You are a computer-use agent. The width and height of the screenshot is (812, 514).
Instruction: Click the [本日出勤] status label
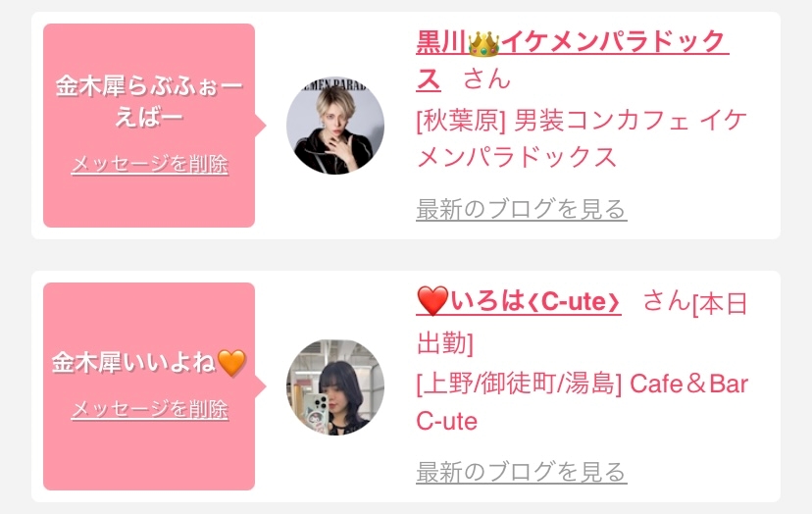pos(582,323)
